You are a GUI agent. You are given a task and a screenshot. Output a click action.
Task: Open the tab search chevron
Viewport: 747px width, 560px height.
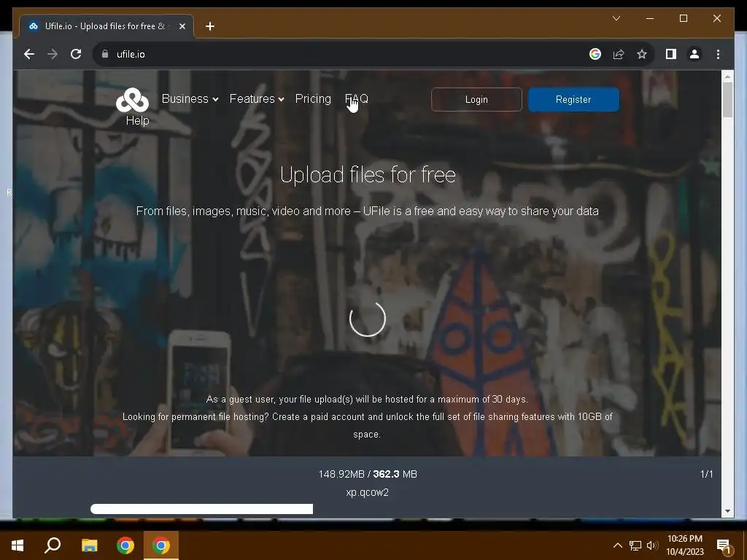click(x=616, y=18)
